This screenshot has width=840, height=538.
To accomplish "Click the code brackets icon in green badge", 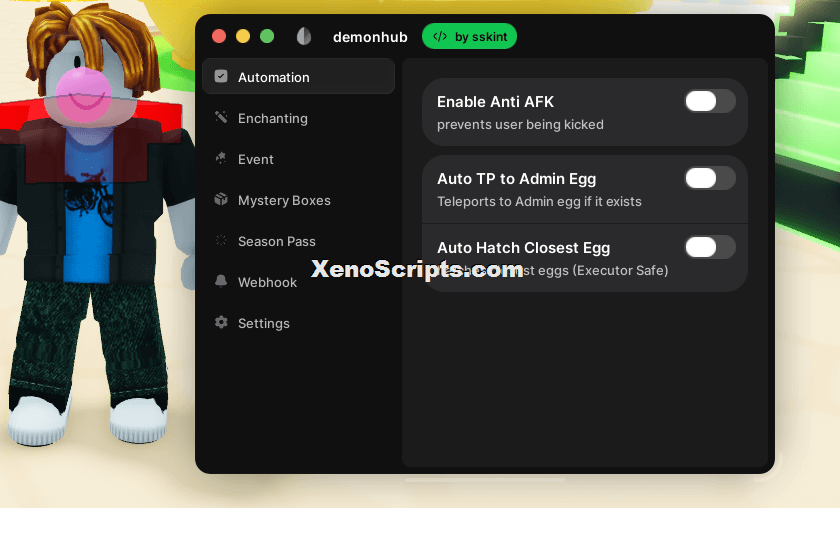I will point(440,36).
